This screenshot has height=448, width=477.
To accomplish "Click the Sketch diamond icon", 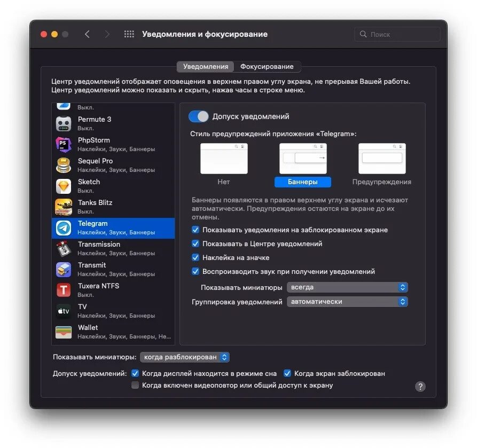I will [x=64, y=186].
